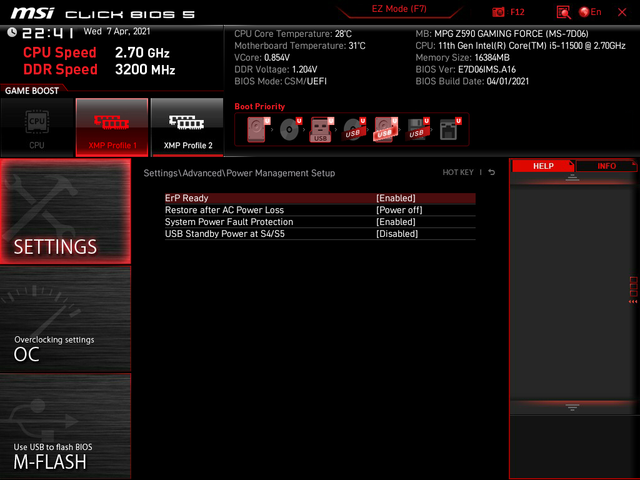
Task: Click the CPU Core Temperature 28°C reading
Action: tap(293, 34)
